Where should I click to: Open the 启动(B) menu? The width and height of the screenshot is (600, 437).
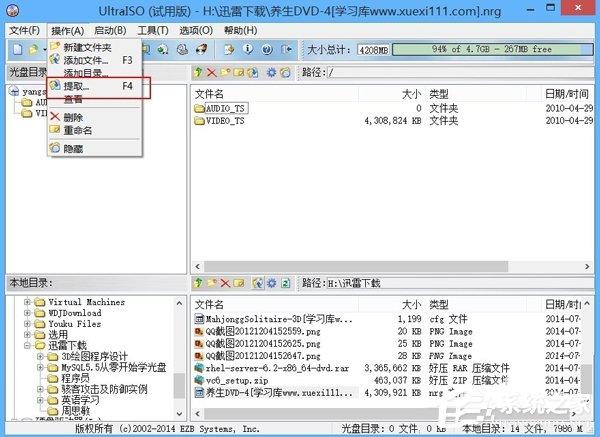point(110,31)
